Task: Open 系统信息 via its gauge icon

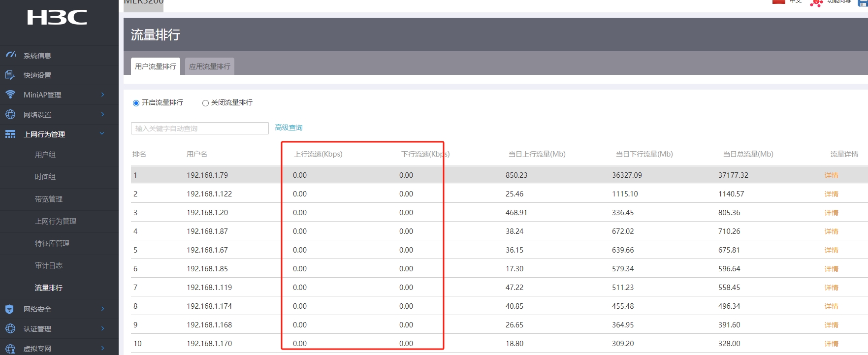Action: pos(10,55)
